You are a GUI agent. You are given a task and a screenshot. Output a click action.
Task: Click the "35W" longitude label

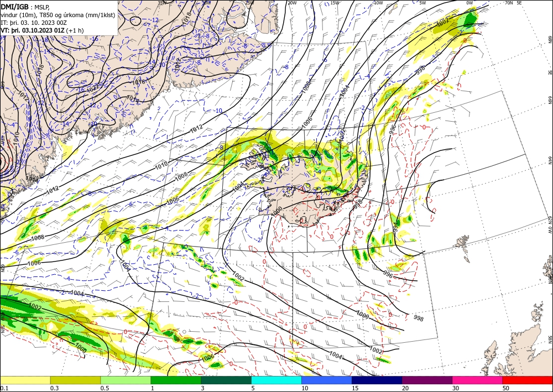tap(161, 3)
